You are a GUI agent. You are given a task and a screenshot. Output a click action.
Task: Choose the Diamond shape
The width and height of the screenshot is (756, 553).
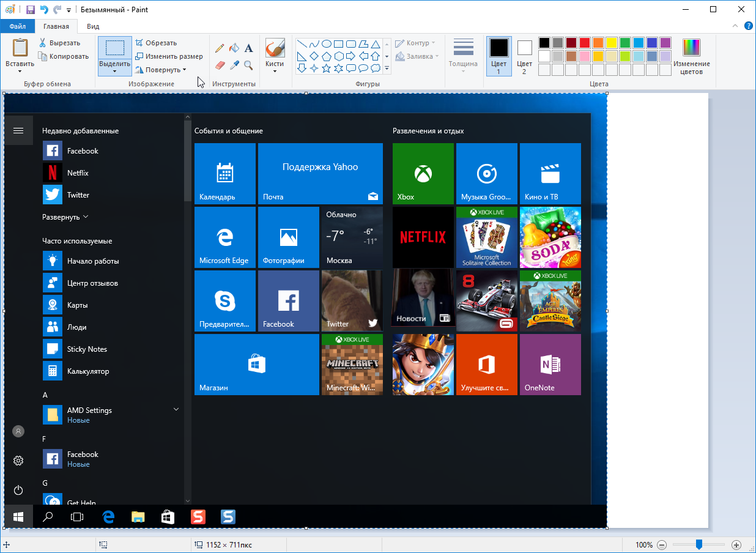(x=314, y=56)
